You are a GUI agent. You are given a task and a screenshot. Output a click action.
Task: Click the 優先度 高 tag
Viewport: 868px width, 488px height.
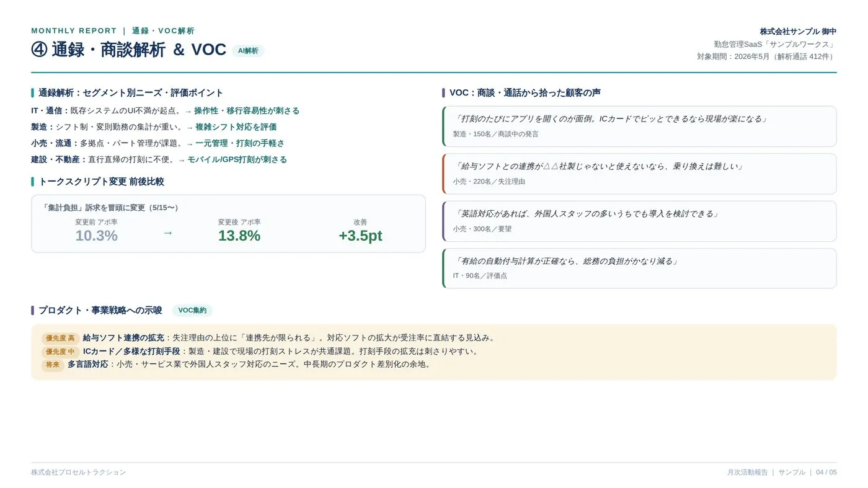60,339
